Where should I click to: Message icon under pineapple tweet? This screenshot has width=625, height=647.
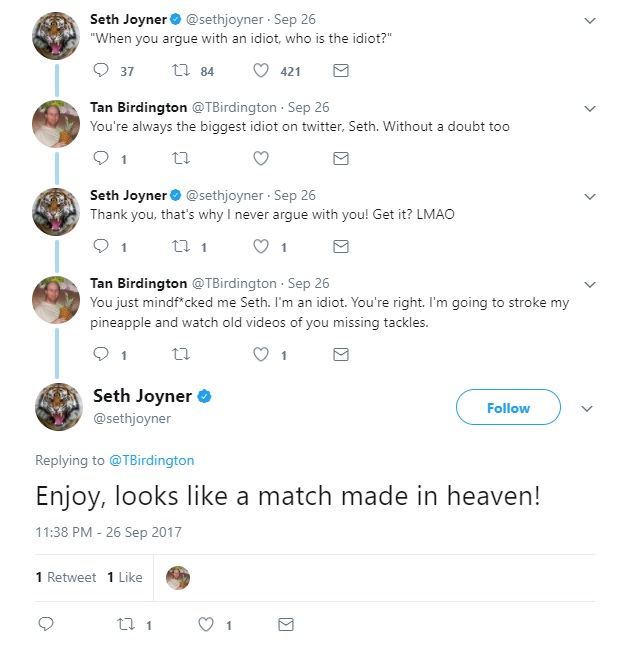(340, 354)
